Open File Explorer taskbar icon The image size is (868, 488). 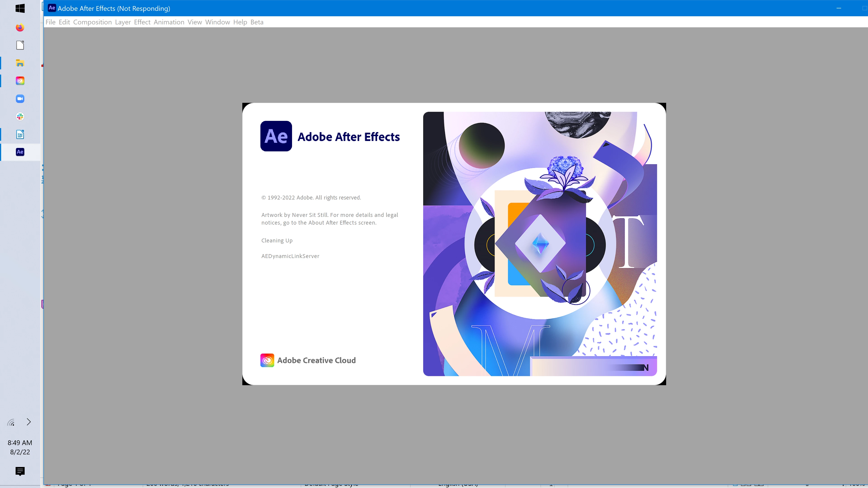point(20,63)
